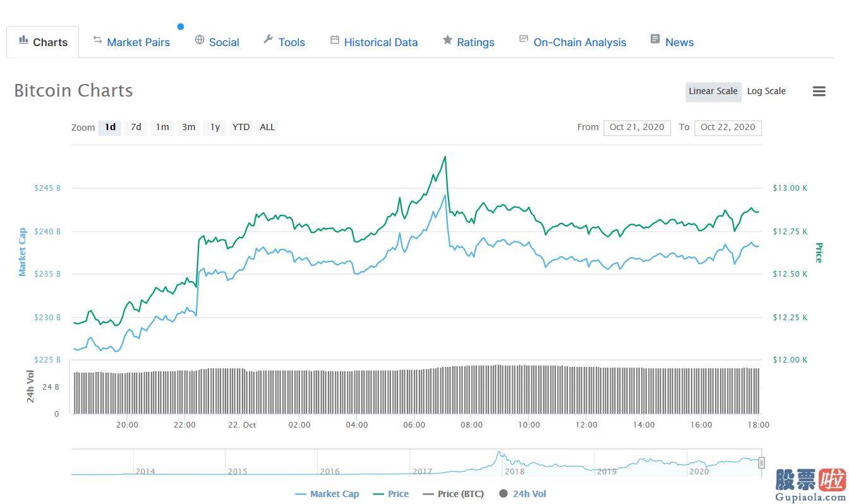
Task: Set zoom range to 1d
Action: pos(110,127)
